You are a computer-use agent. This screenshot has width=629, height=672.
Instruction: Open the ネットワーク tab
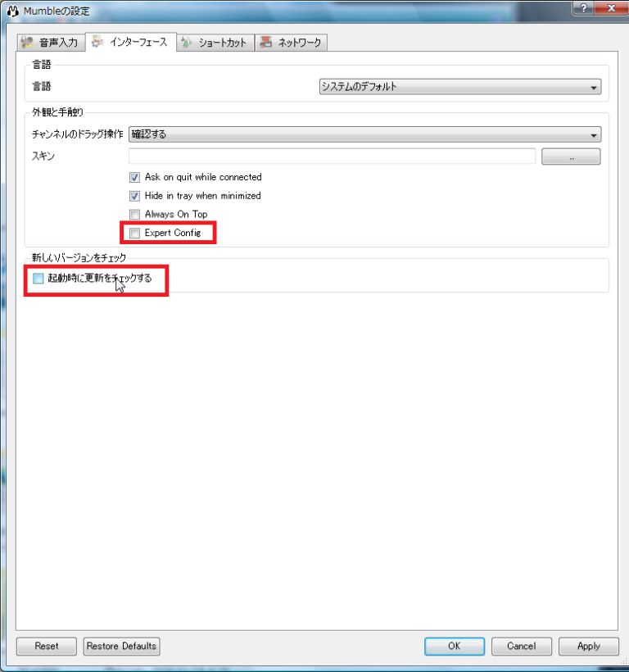pos(292,43)
